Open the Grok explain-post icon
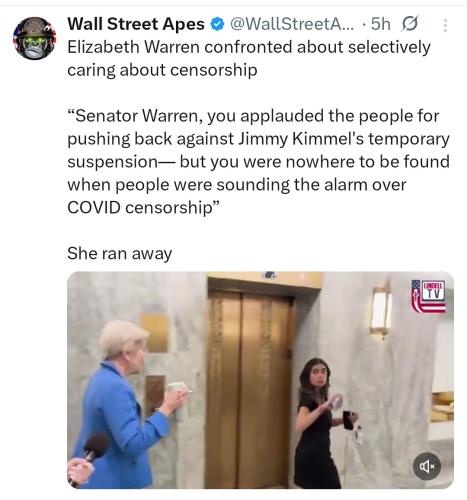Viewport: 467px width, 500px height. click(410, 24)
